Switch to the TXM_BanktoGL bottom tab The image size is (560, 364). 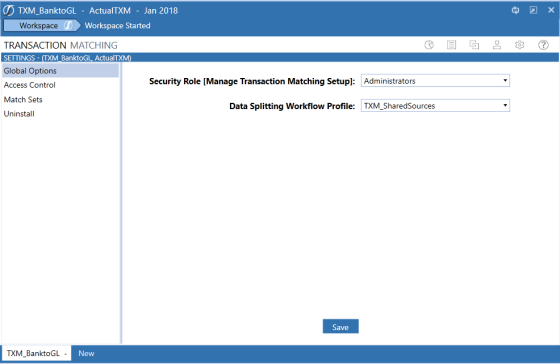(x=36, y=353)
